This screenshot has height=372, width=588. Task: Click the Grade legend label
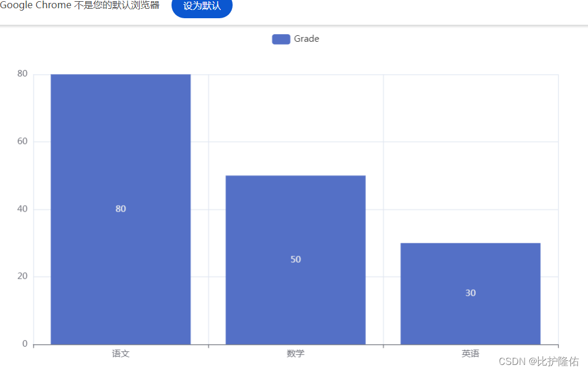point(307,39)
